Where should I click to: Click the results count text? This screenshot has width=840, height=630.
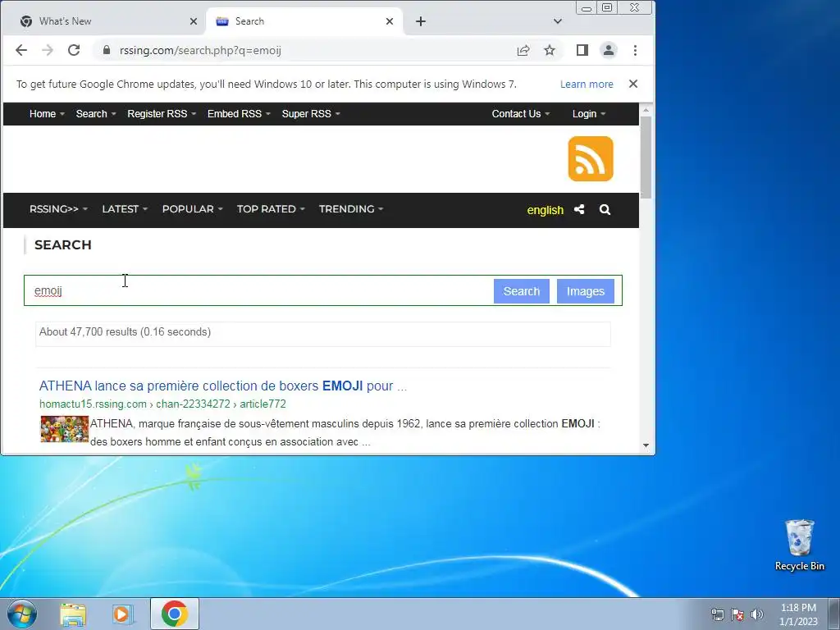(x=125, y=331)
